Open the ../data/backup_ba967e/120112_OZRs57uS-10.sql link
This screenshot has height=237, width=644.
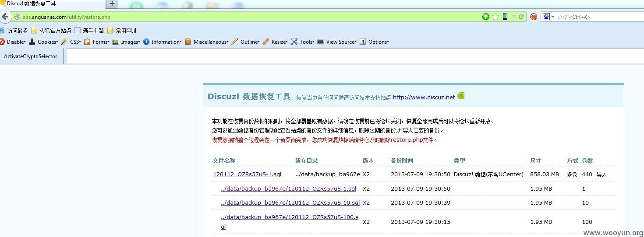290,203
